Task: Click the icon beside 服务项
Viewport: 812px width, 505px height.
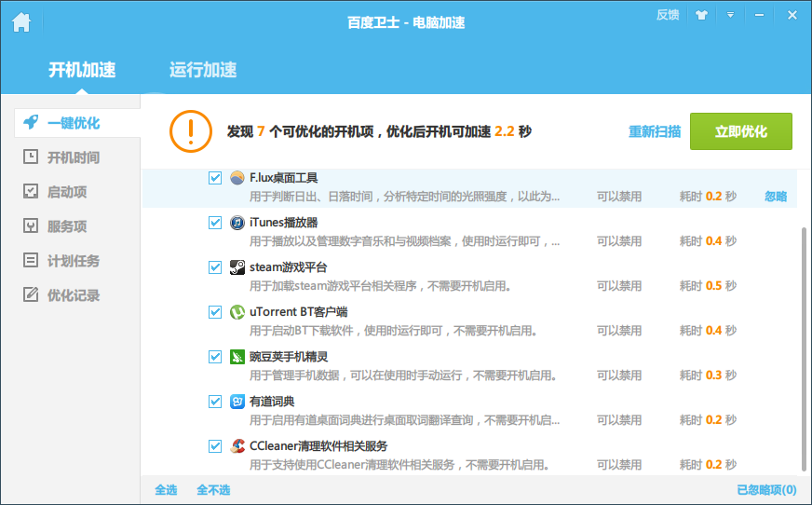Action: [31, 225]
